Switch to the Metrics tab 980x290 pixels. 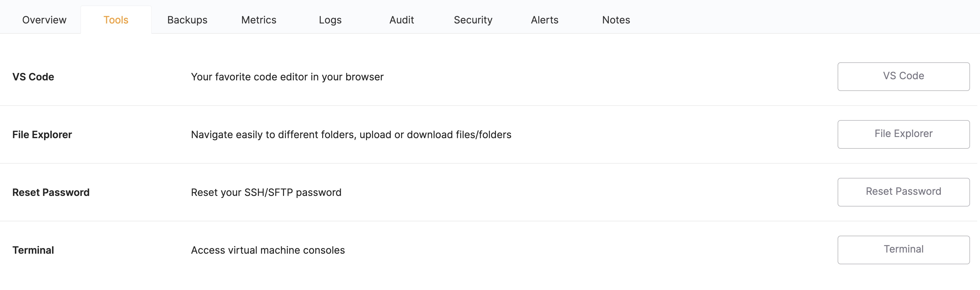(x=258, y=19)
